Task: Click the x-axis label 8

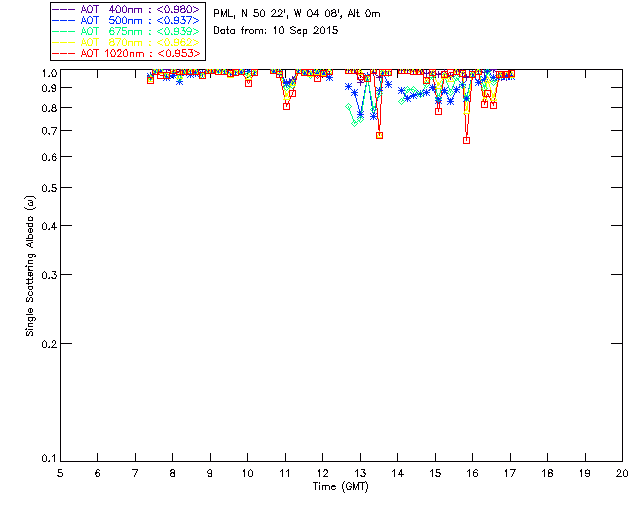Action: point(173,473)
